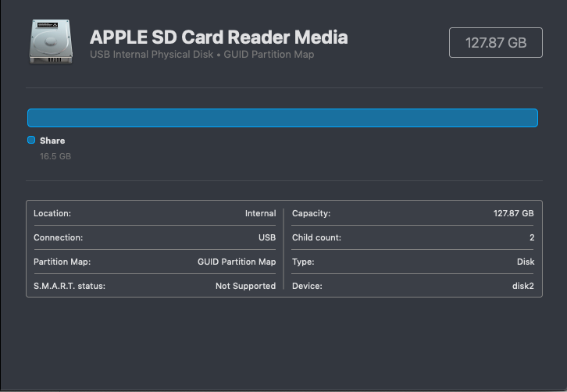Select the APPLE SD Card Reader Media title
Viewport: 567px width, 392px height.
219,37
